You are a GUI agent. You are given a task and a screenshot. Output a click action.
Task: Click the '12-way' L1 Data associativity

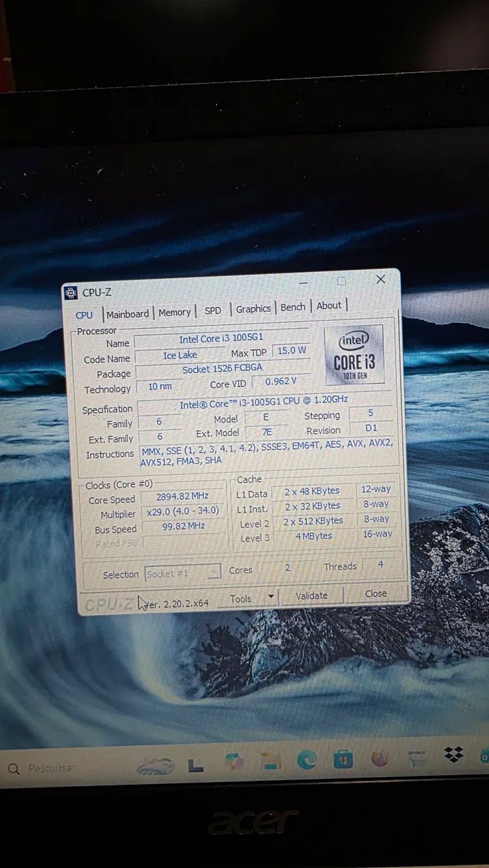[376, 489]
